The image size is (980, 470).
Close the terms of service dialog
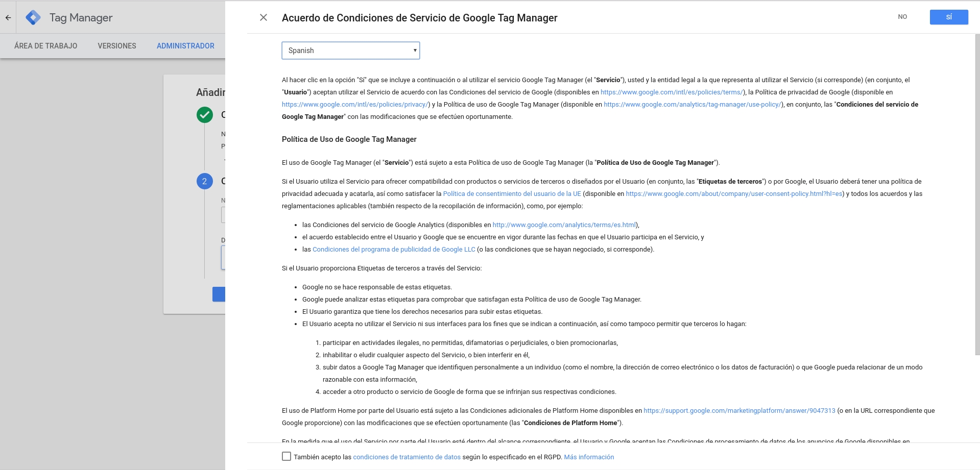click(x=264, y=17)
